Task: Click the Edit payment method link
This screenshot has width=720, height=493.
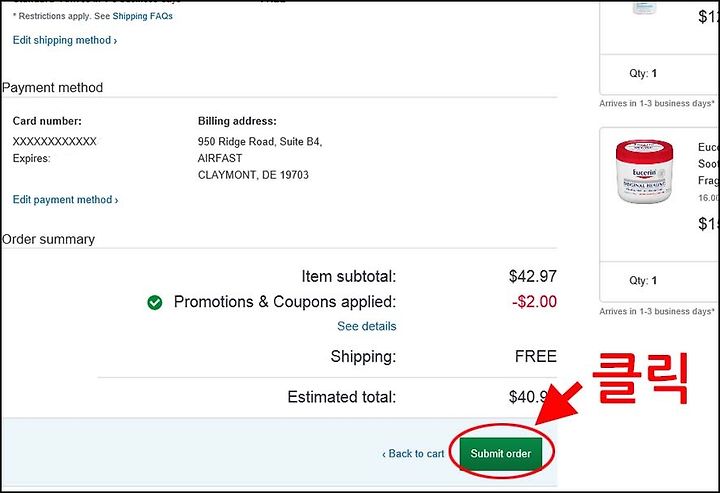Action: pos(65,200)
